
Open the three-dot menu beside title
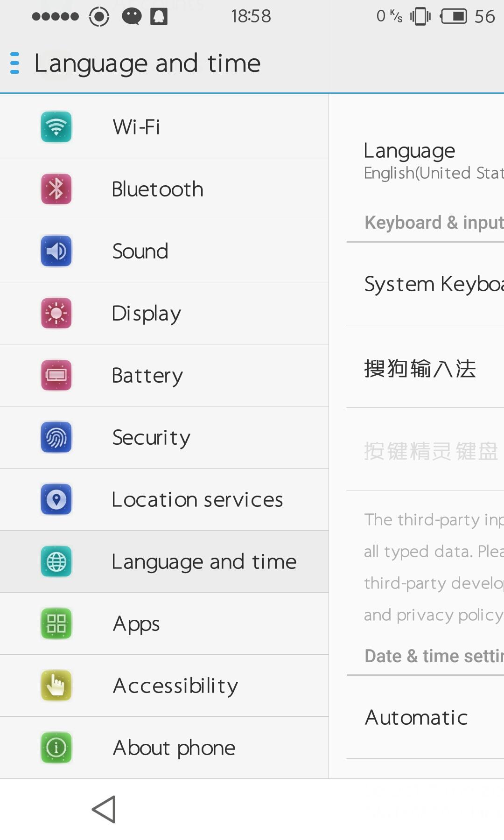pos(14,63)
